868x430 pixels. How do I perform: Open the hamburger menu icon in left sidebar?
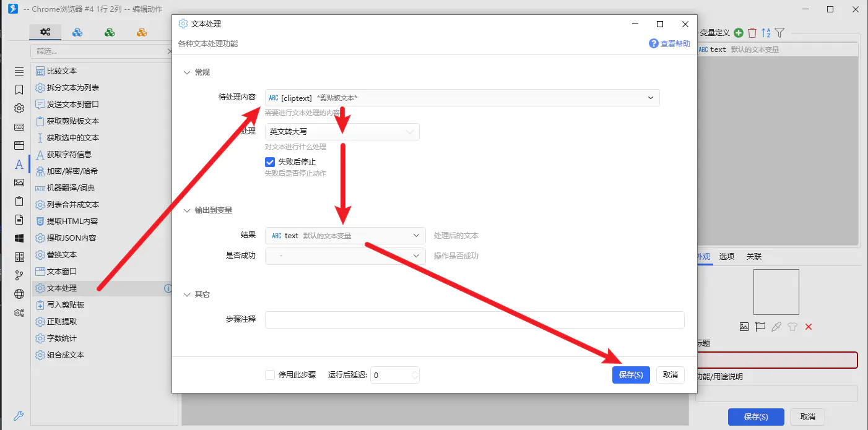pos(19,72)
